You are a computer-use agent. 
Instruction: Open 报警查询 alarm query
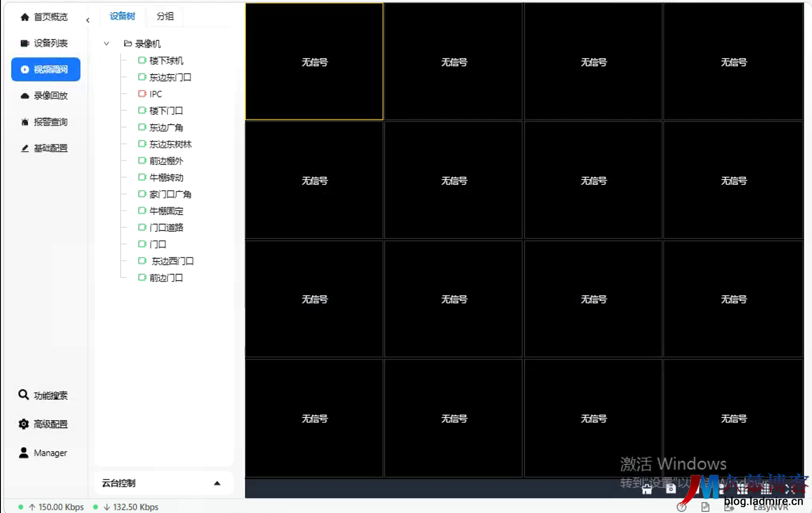pyautogui.click(x=44, y=122)
